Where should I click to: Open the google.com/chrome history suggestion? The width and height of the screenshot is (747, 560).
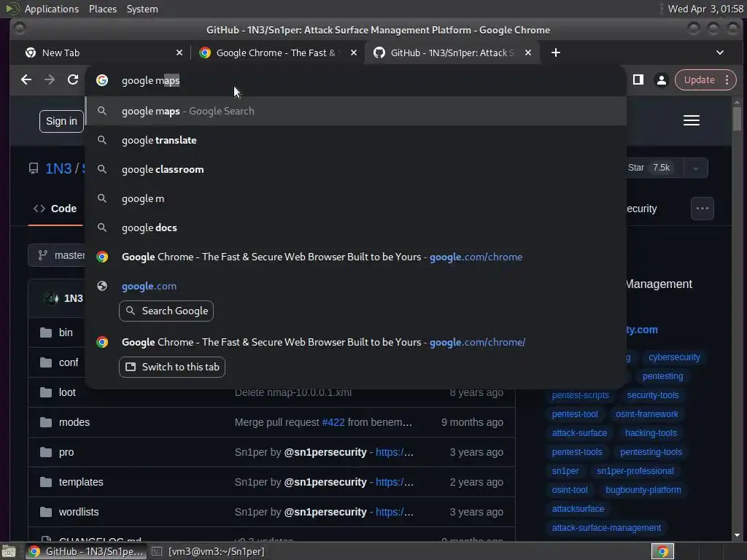click(x=356, y=257)
